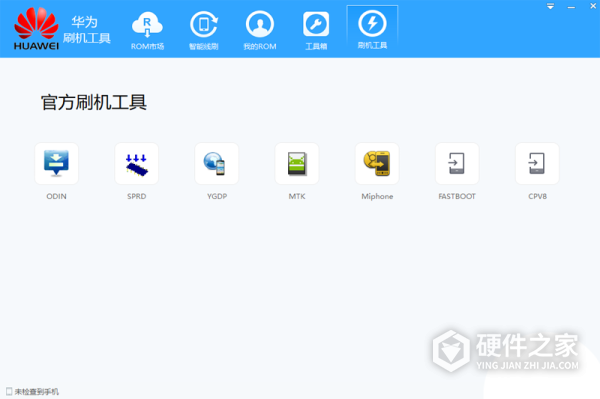Image resolution: width=600 pixels, height=399 pixels.
Task: Open the 智能线刷 phone refresh icon
Action: pyautogui.click(x=204, y=25)
